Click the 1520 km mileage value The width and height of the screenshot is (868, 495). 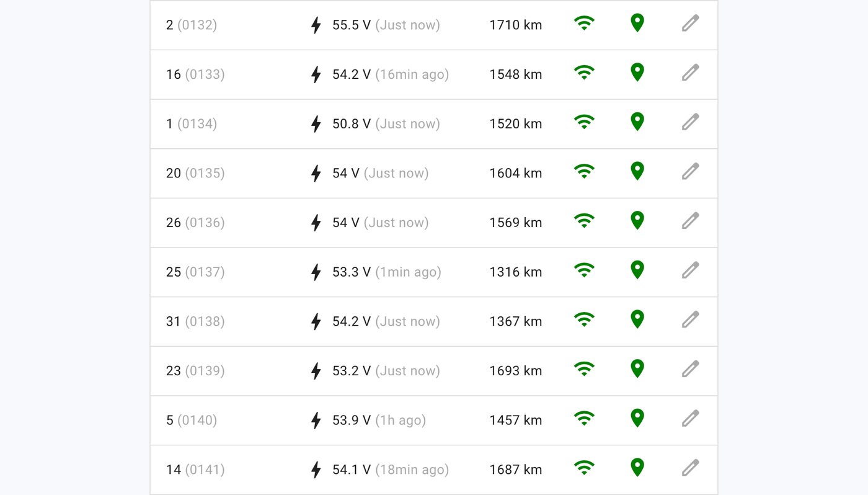[x=516, y=123]
